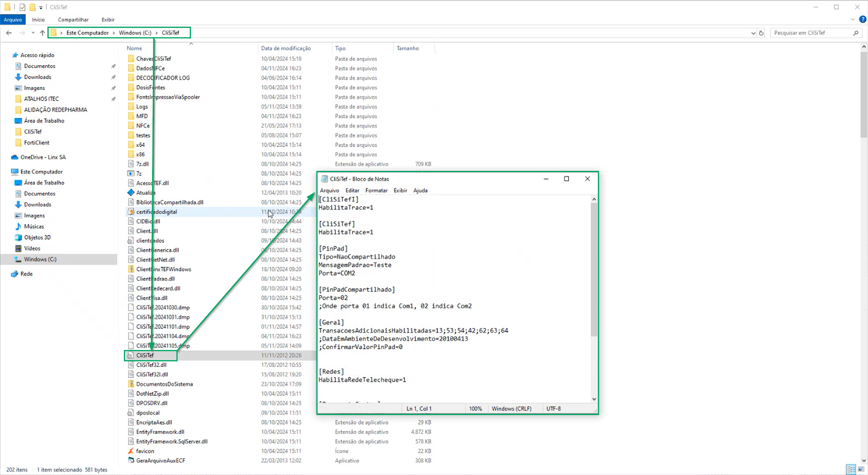Select the favicon icon file
Viewport: 868px width, 475px height.
tap(131, 451)
